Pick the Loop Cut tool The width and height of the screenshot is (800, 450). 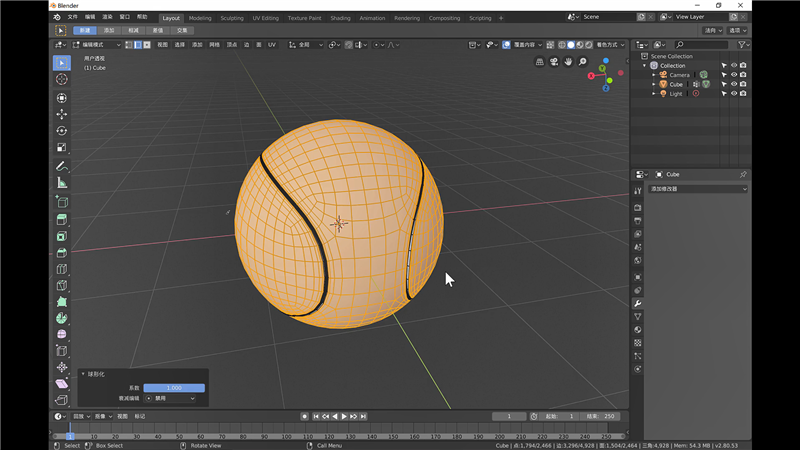62,269
